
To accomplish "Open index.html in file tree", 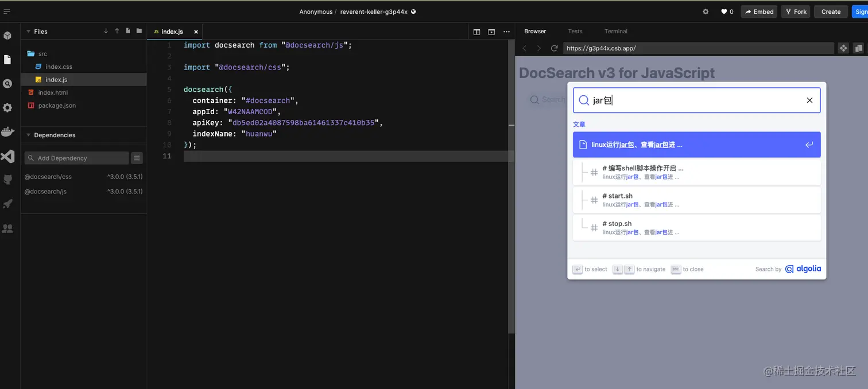I will tap(84, 92).
